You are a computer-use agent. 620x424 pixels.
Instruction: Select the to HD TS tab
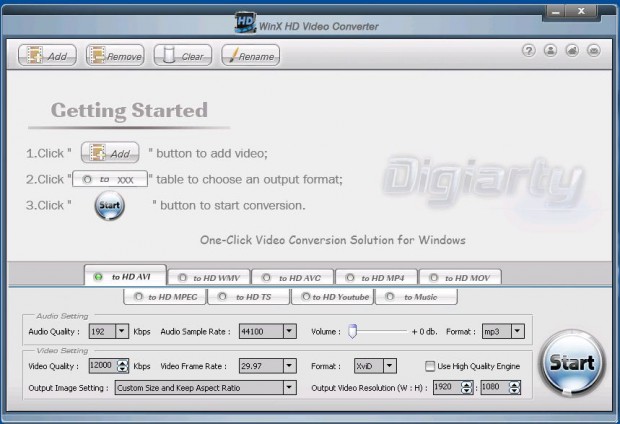(249, 297)
